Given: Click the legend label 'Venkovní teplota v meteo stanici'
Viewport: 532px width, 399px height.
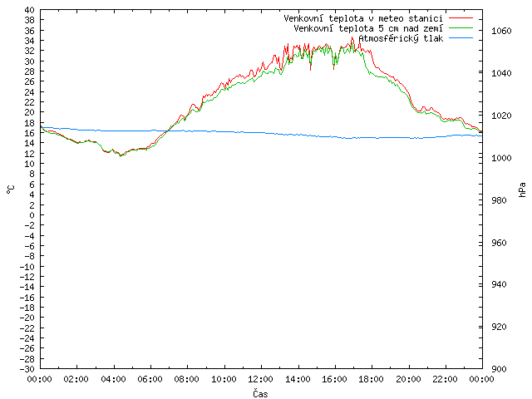Looking at the screenshot, I should (363, 18).
